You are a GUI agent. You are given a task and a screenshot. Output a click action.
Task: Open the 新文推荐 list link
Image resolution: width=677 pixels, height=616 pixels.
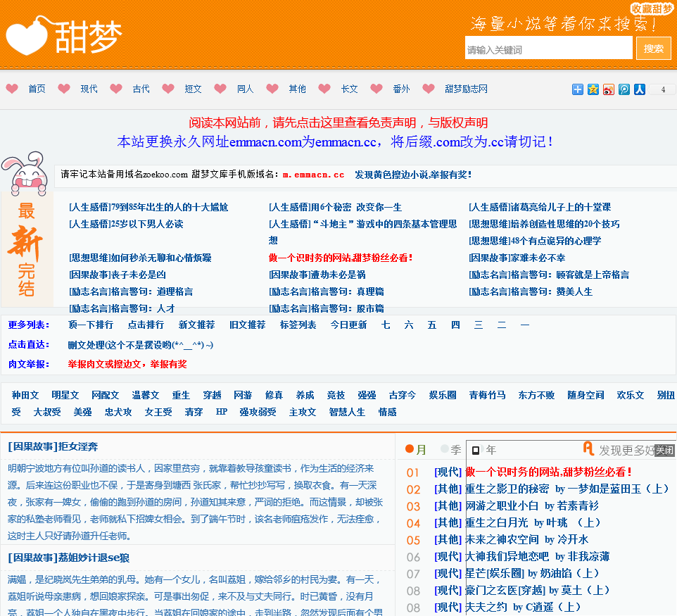(x=196, y=325)
